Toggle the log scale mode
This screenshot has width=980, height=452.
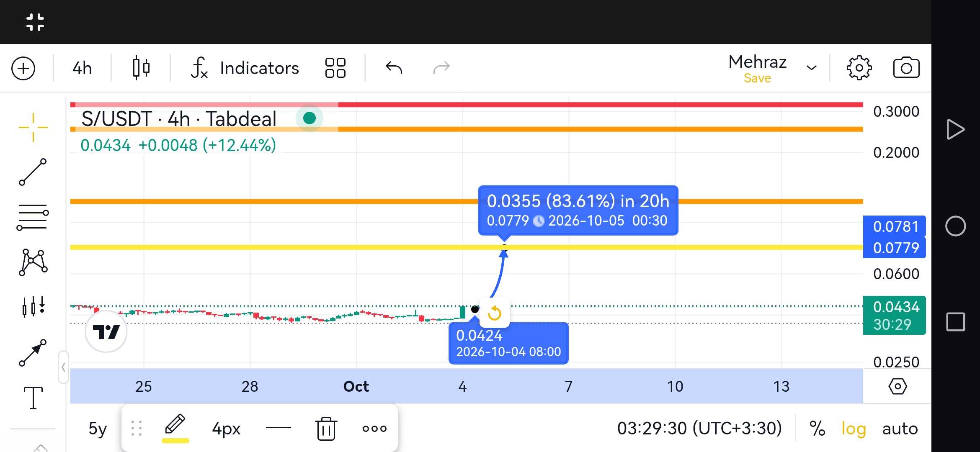point(854,429)
